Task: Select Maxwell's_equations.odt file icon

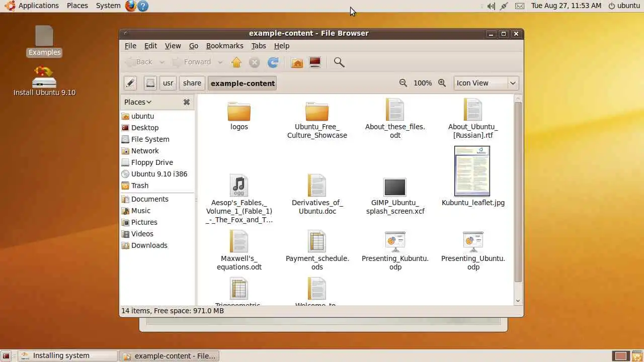Action: click(x=239, y=241)
